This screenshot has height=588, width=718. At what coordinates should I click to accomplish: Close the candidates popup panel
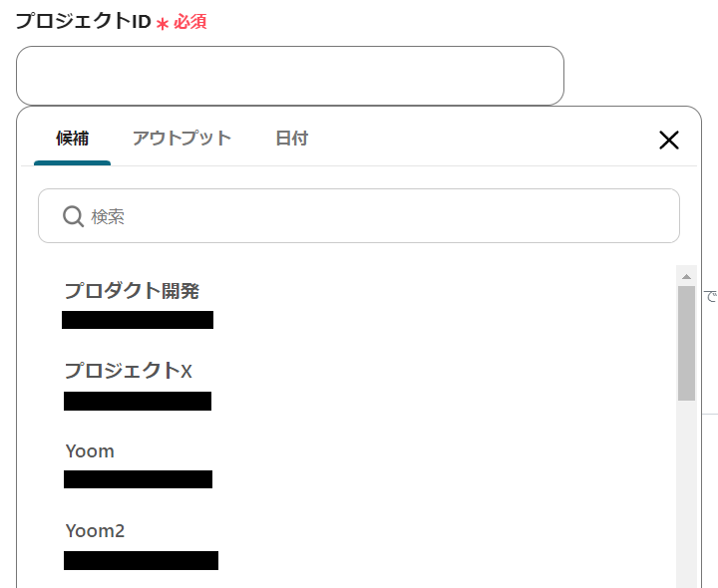click(669, 140)
